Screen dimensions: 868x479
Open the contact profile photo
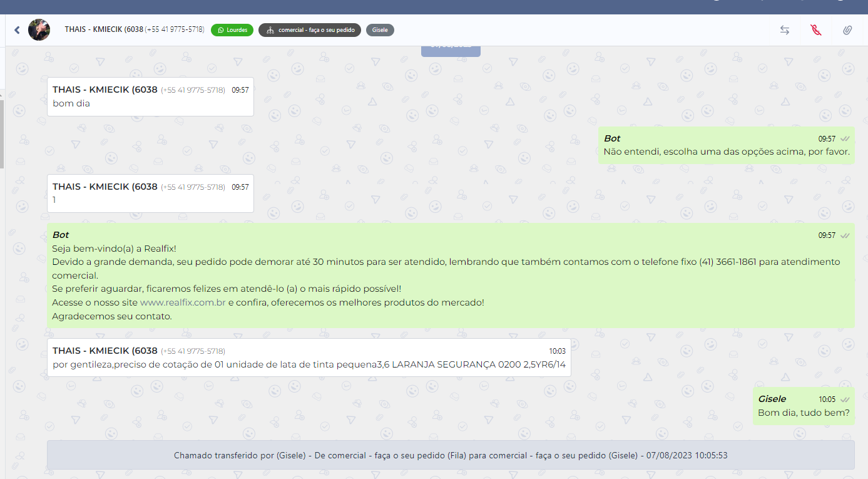[39, 30]
